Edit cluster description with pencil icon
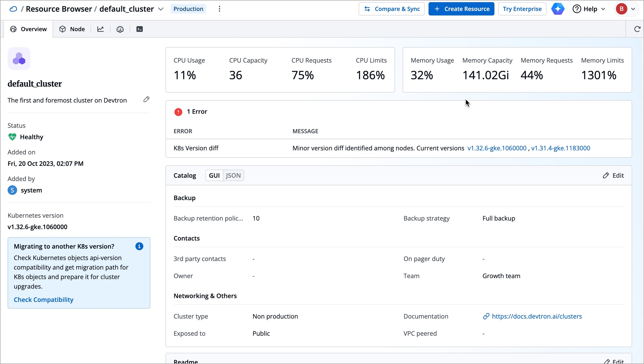Viewport: 644px width, 364px height. click(146, 99)
